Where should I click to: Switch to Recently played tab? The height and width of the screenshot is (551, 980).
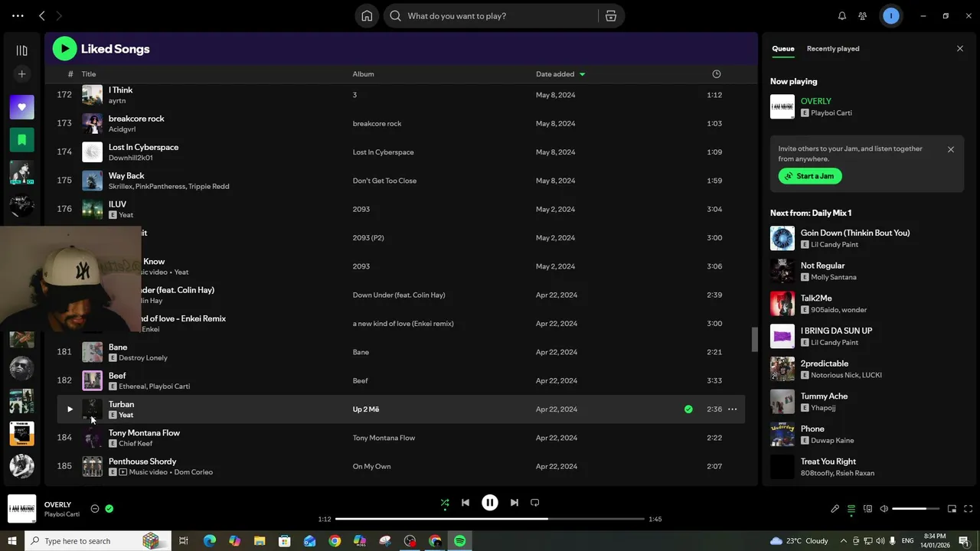(x=833, y=49)
